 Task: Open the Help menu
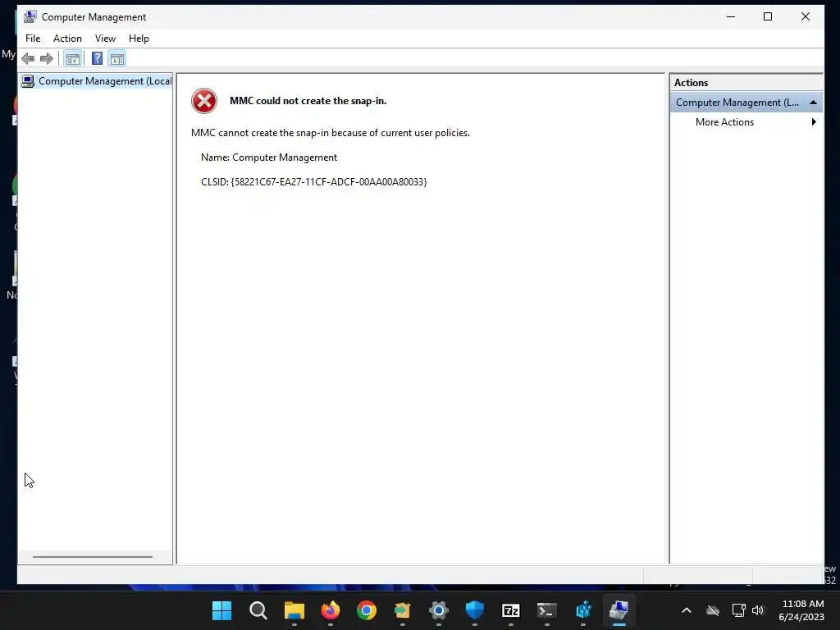(x=139, y=39)
